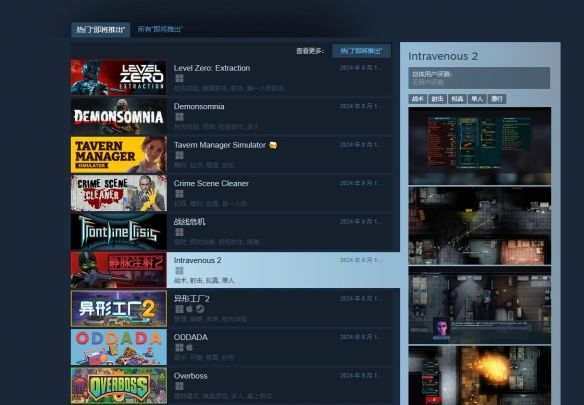Click the release date on ODDADA row
The width and height of the screenshot is (584, 405).
(x=361, y=337)
